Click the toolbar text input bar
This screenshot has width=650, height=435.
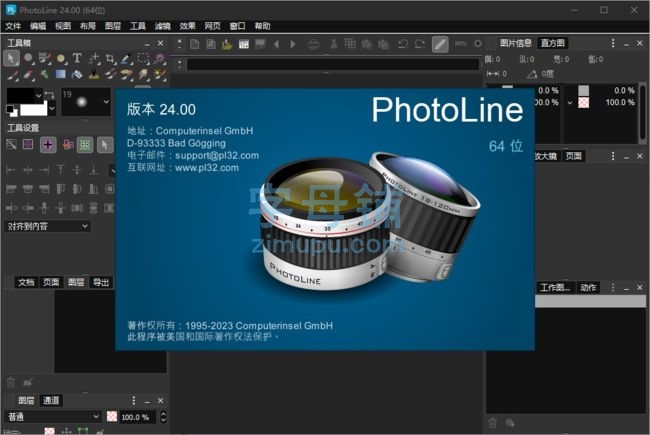333,64
